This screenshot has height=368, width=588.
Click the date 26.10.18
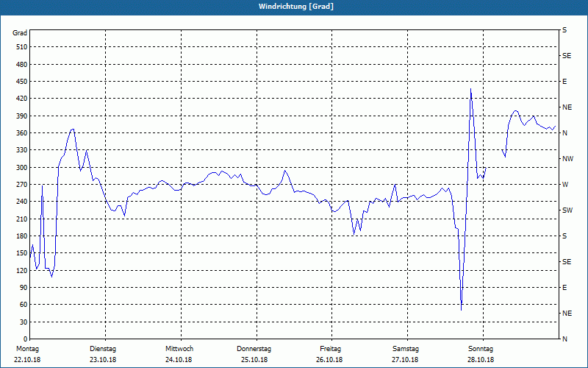point(329,360)
